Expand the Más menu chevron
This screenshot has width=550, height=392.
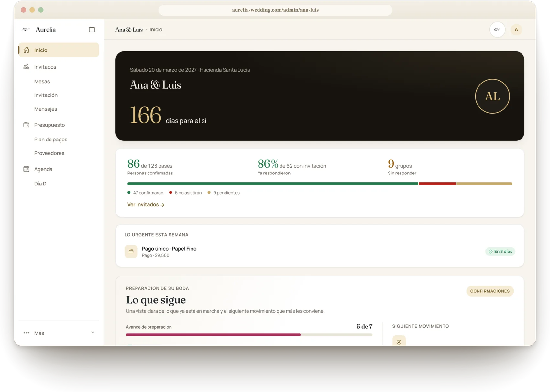pos(93,333)
